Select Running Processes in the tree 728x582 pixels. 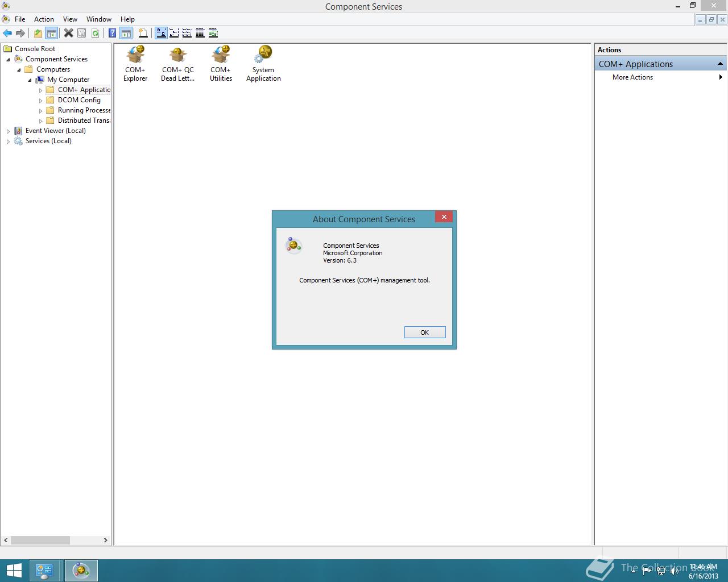coord(84,110)
